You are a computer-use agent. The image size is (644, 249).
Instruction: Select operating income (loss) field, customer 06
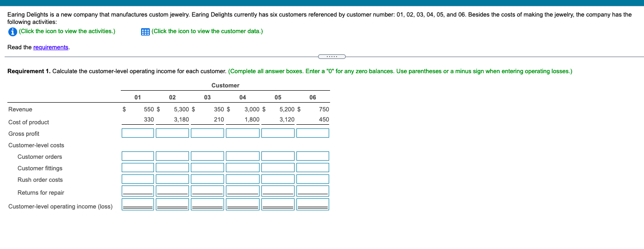click(x=313, y=204)
